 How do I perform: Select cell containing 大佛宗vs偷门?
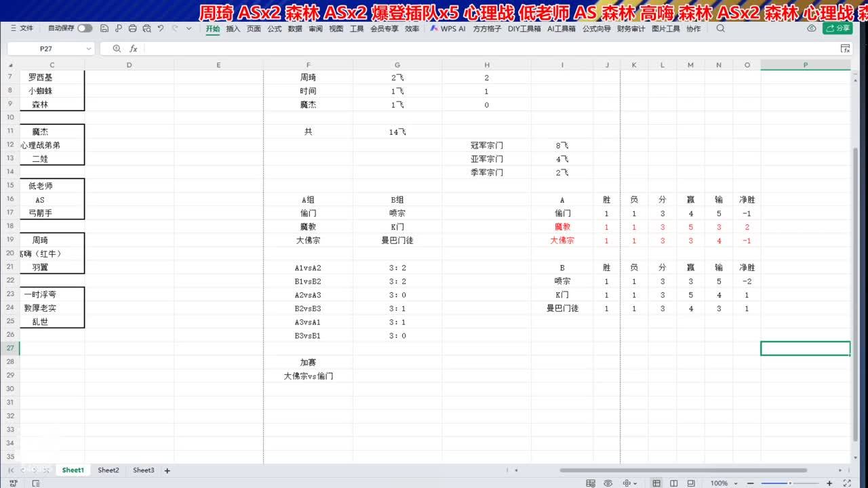[308, 376]
